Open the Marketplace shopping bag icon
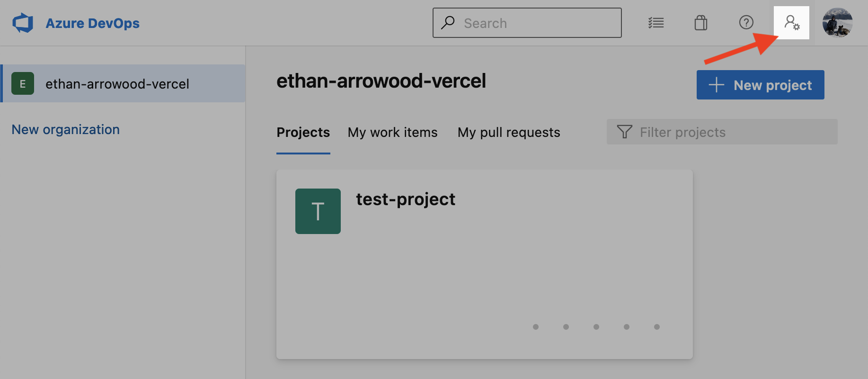This screenshot has width=868, height=379. tap(701, 23)
